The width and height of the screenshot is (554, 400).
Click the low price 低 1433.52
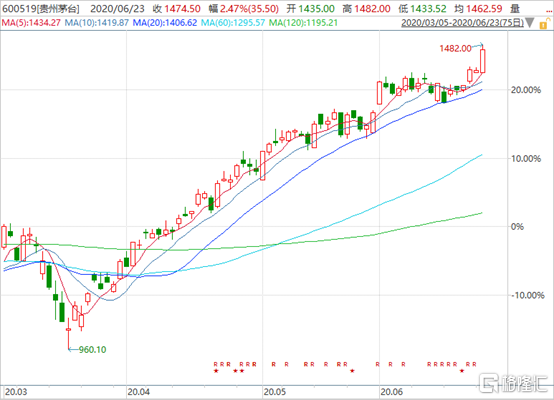click(423, 8)
